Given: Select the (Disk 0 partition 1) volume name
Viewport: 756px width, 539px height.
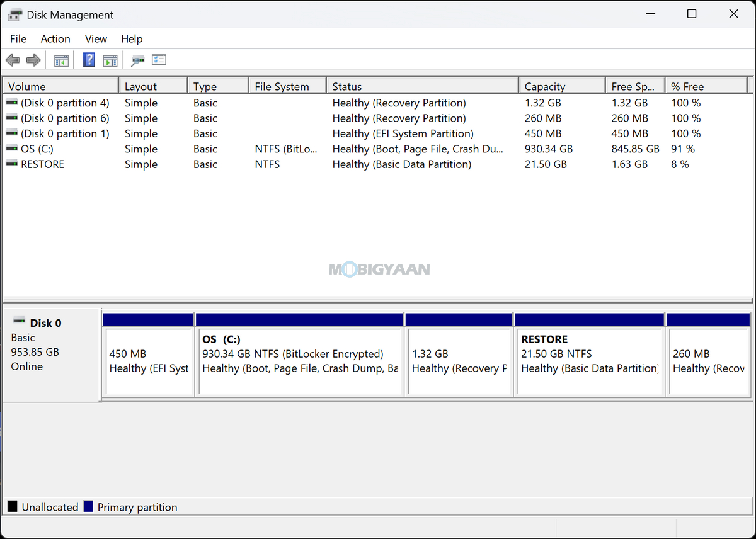Looking at the screenshot, I should [x=65, y=133].
